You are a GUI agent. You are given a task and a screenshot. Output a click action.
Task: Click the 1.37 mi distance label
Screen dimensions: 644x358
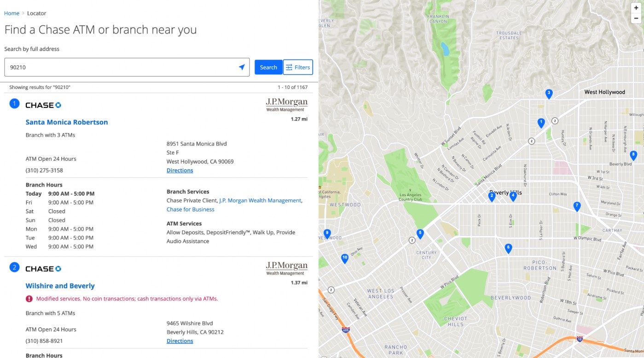click(299, 282)
